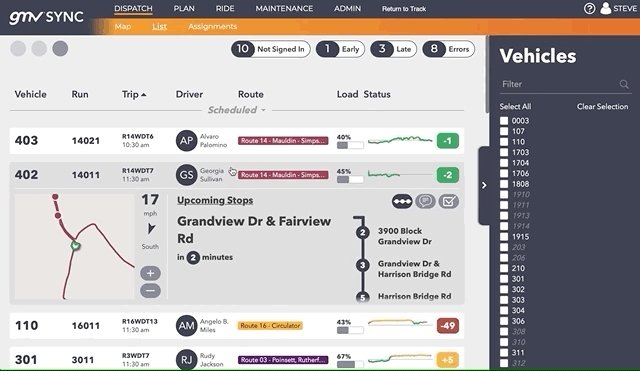The image size is (640, 371).
Task: Filter by 1 Early vehicles
Action: 340,49
